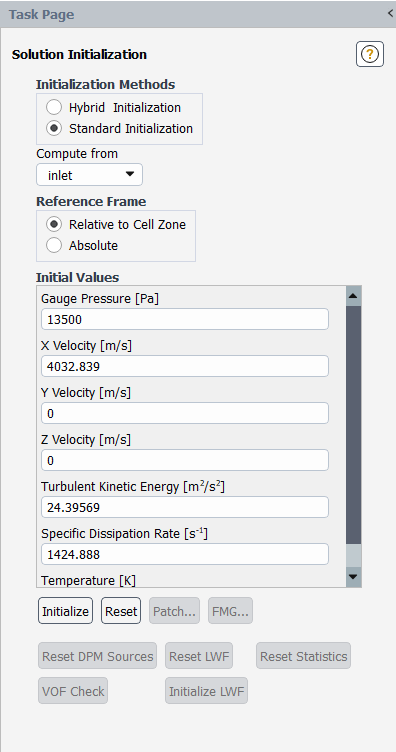Open the Compute from dropdown
The height and width of the screenshot is (752, 396).
pos(89,175)
